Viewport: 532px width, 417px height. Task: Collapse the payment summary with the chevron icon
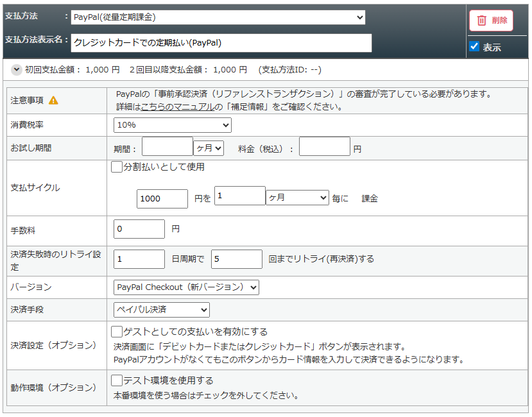tap(15, 69)
